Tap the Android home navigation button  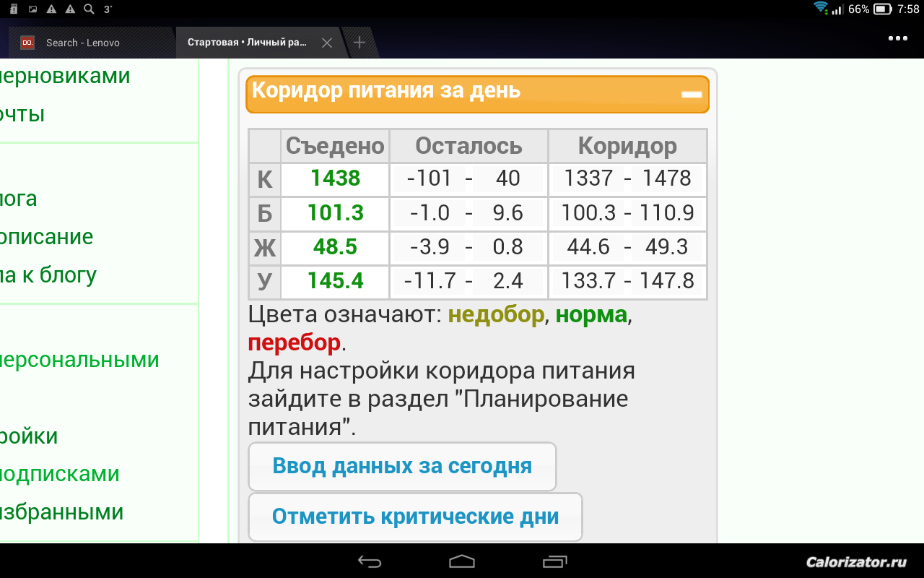coord(462,561)
